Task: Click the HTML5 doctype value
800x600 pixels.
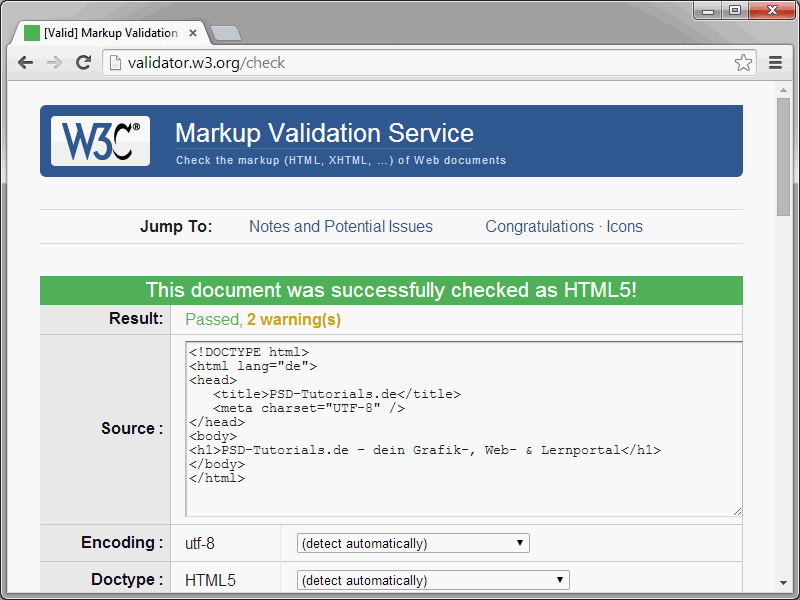Action: [210, 580]
